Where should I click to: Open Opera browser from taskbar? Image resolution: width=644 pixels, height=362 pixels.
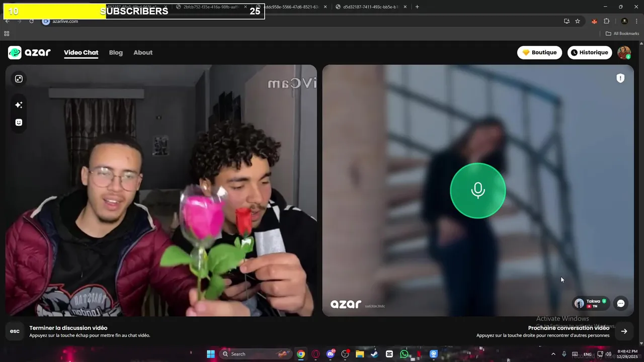(x=315, y=354)
